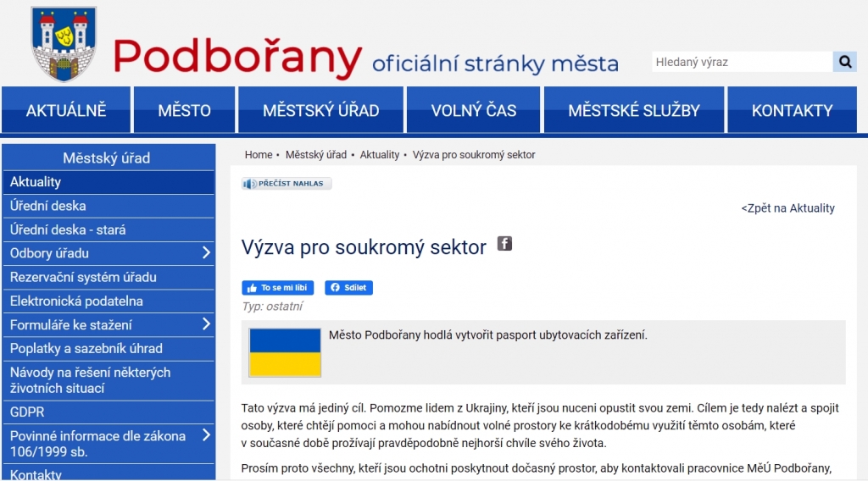Click the Facebook icon beside the article title

504,244
